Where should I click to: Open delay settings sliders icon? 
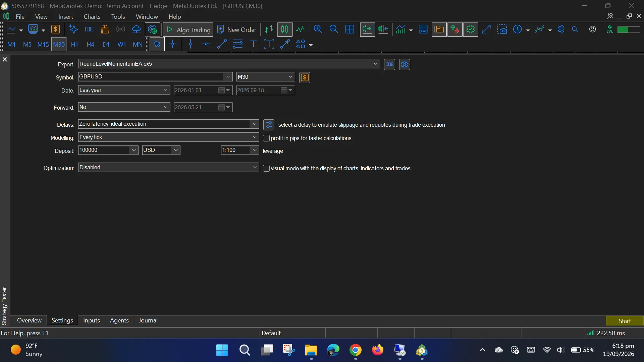point(269,125)
